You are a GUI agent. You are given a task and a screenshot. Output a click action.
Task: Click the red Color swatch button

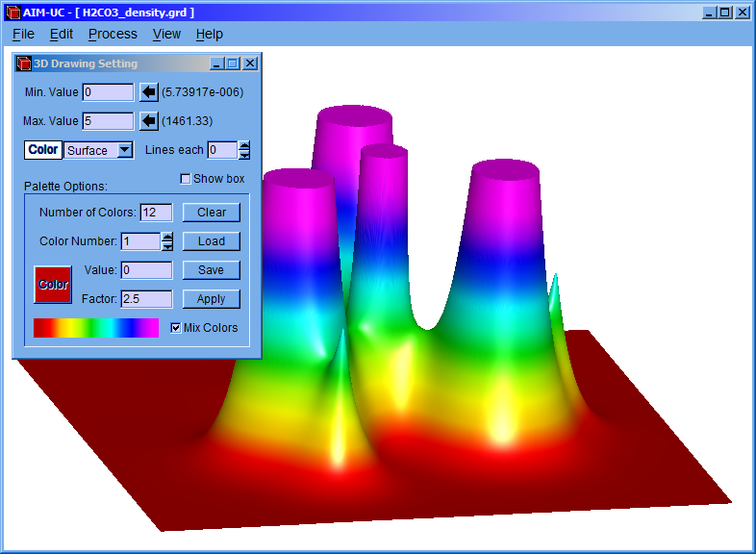(x=53, y=285)
